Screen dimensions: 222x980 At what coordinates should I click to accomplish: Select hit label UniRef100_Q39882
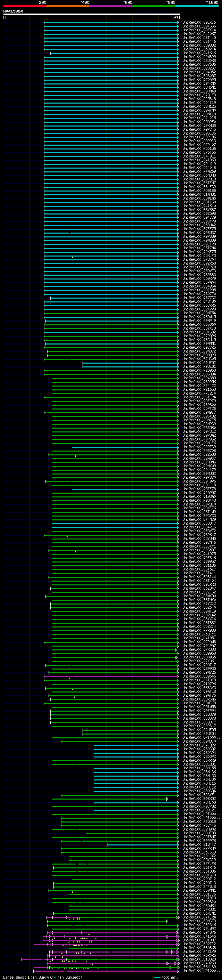tap(199, 45)
